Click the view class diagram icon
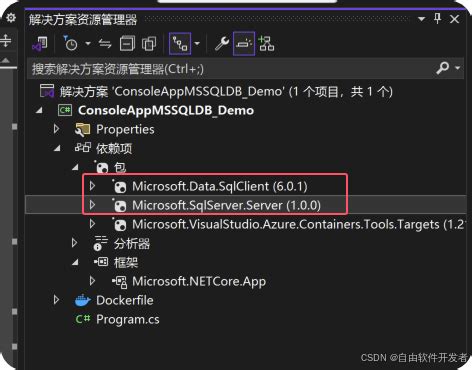472x370 pixels. pos(266,44)
